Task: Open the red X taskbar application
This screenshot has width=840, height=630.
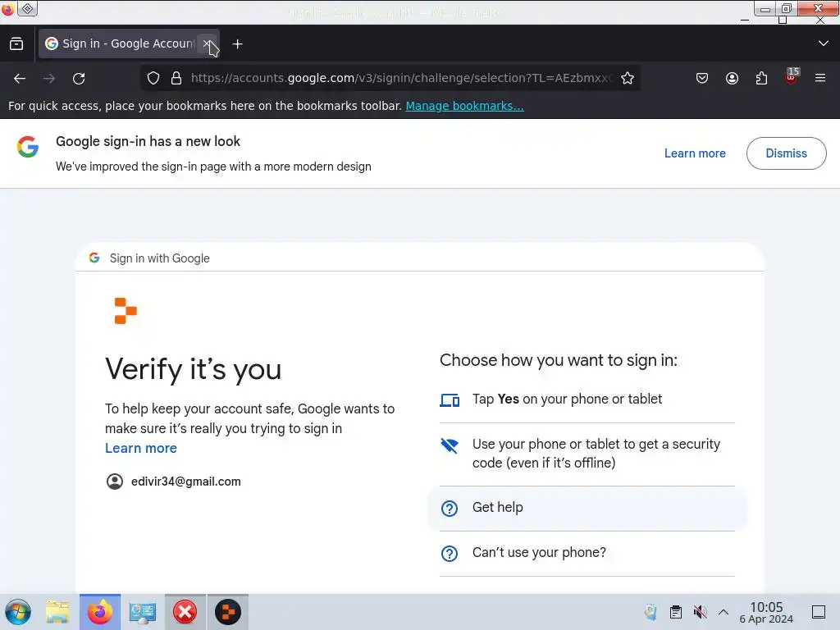Action: tap(185, 612)
